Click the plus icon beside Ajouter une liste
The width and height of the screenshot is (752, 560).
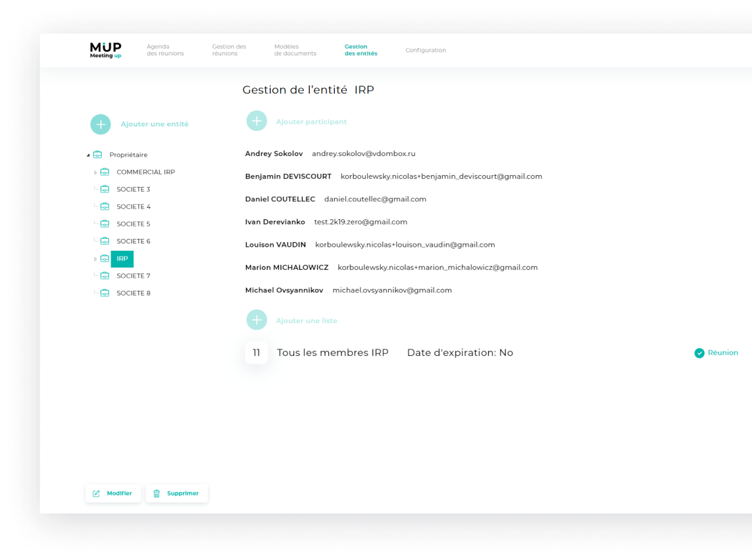tap(257, 320)
